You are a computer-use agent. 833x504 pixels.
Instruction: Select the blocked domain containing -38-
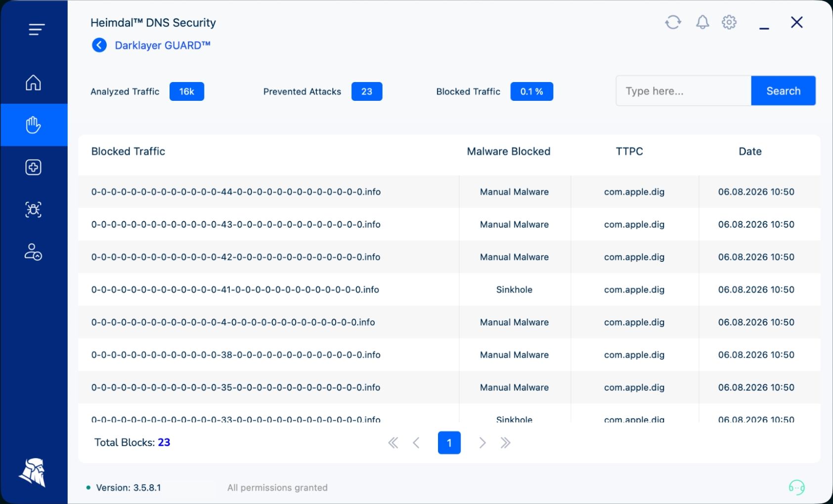[x=236, y=355]
